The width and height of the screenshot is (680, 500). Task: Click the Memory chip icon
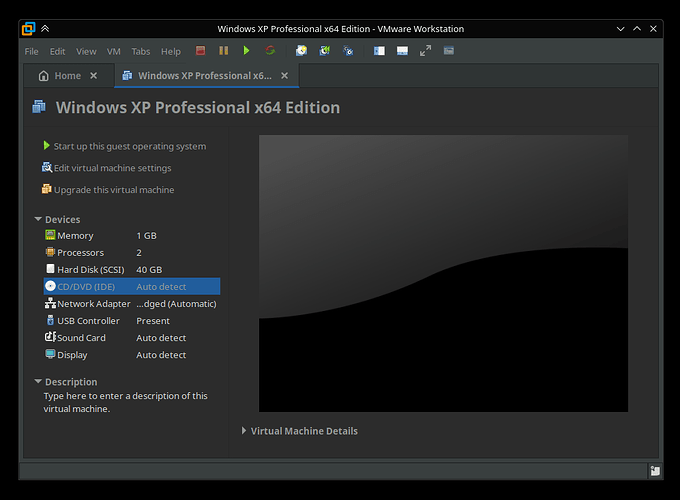click(x=50, y=235)
